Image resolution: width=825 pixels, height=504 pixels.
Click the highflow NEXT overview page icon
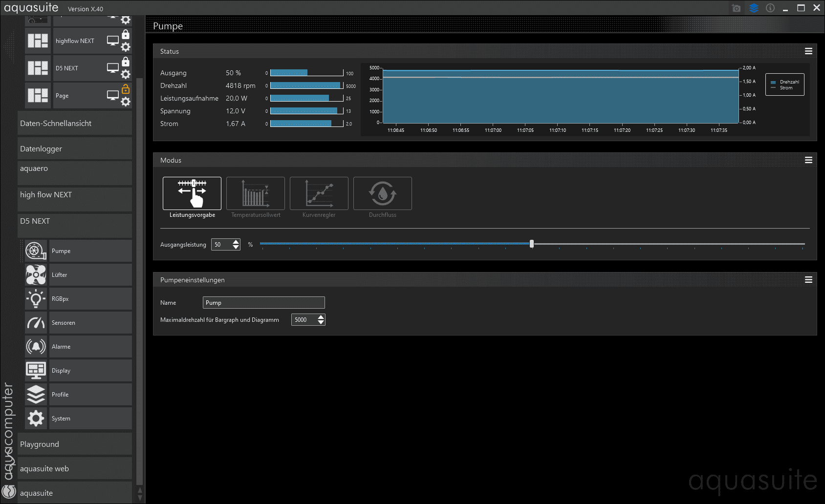point(38,41)
